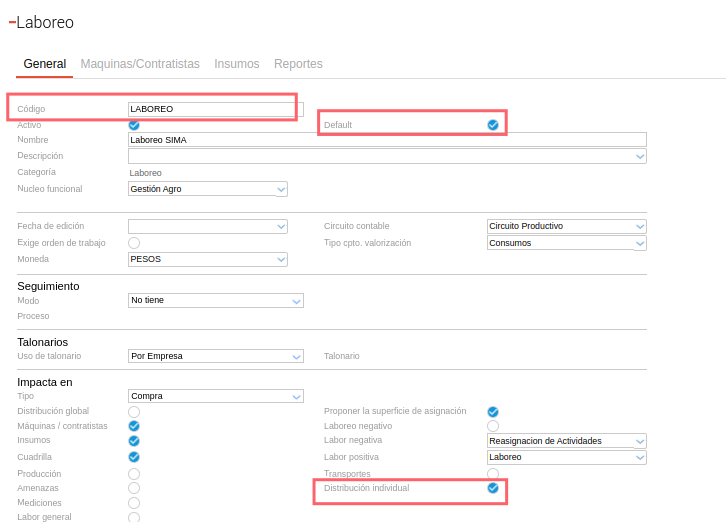Switch to the Maquinas/Contratistas tab
Screen dimensions: 726x522
click(140, 64)
